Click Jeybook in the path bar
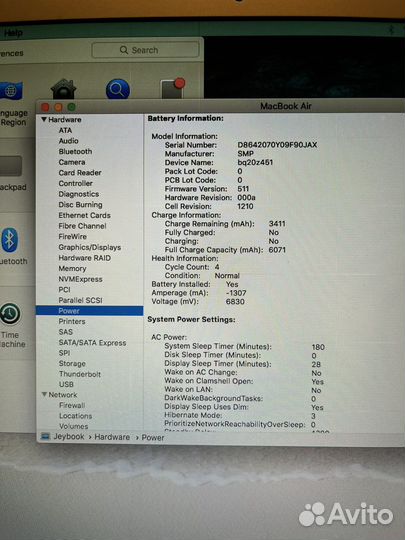 [69, 437]
